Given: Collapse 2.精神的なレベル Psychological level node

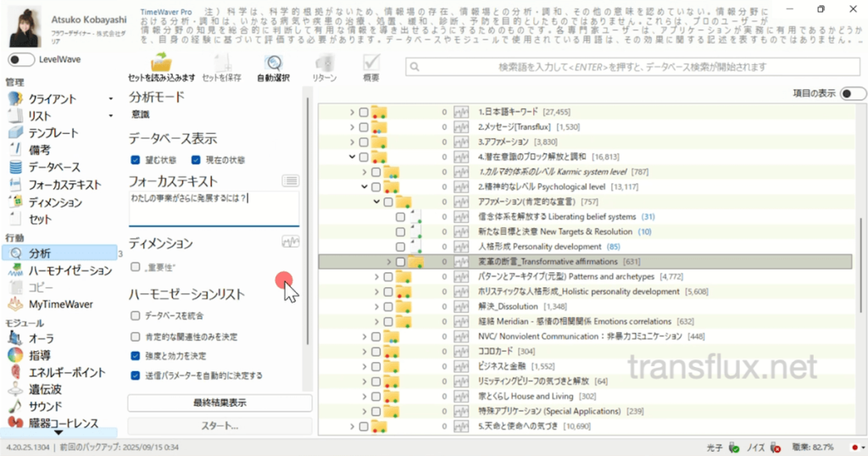Looking at the screenshot, I should [364, 187].
